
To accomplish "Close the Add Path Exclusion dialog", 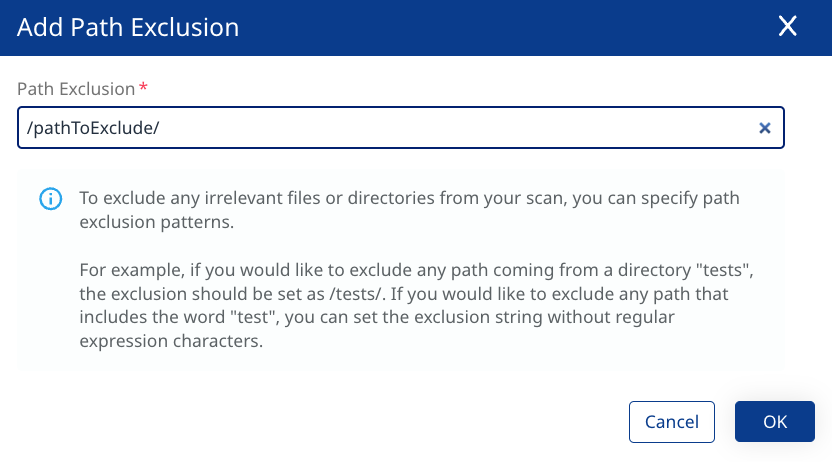I will (x=788, y=27).
